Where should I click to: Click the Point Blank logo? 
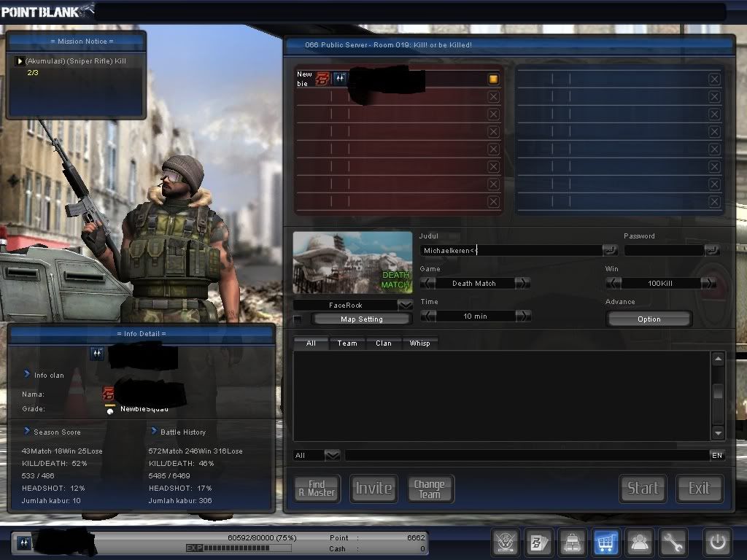(47, 12)
